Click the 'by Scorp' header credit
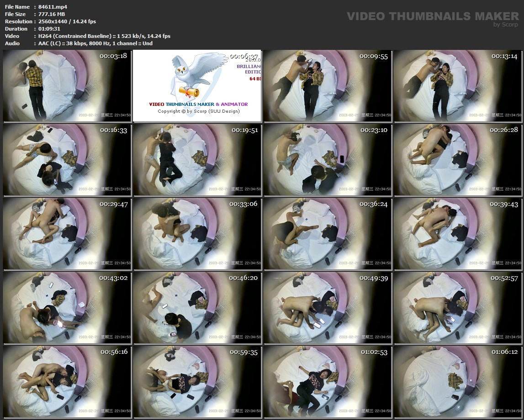The height and width of the screenshot is (420, 524). (x=506, y=24)
